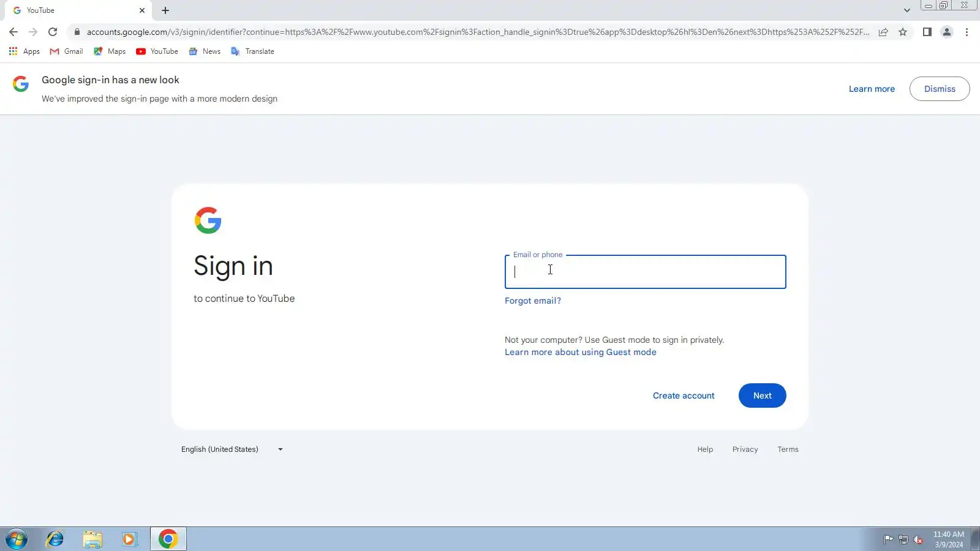Launch Internet Explorer from taskbar
Image resolution: width=980 pixels, height=551 pixels.
pos(55,539)
